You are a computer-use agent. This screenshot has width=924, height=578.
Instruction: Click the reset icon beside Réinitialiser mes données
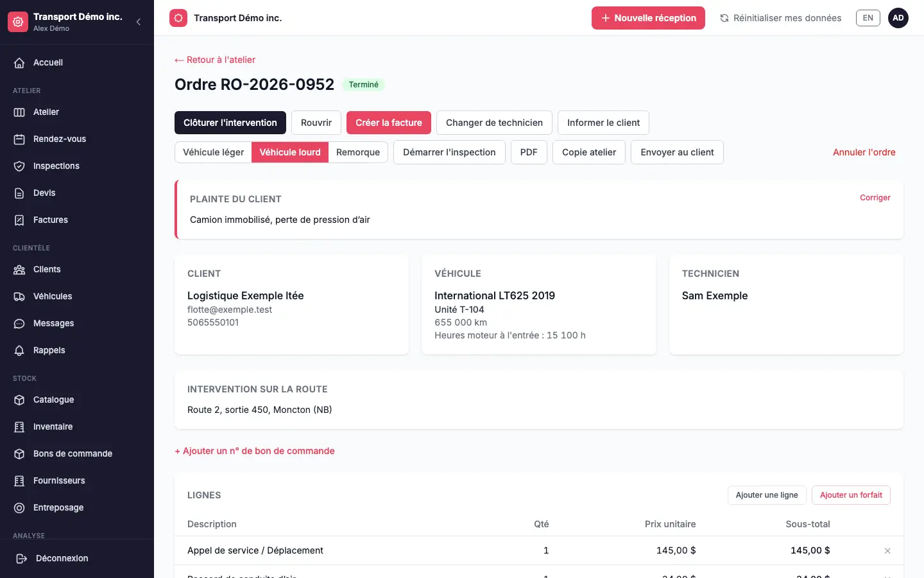pyautogui.click(x=724, y=18)
